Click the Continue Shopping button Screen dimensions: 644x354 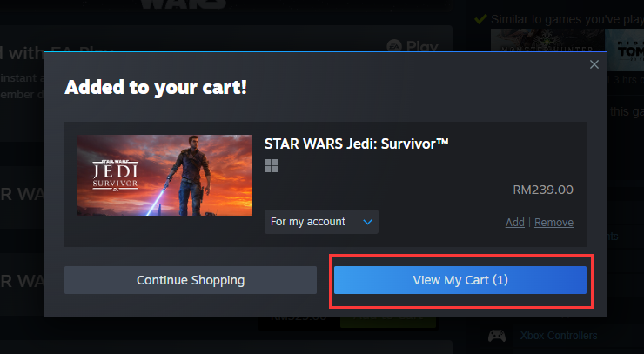(x=191, y=280)
